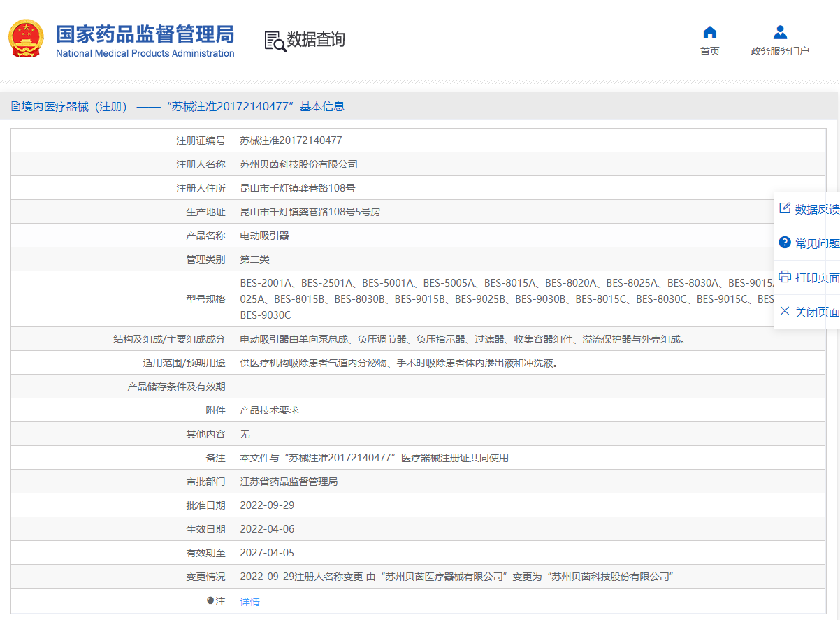Click National Medical Products Administration subtitle
This screenshot has width=840, height=620.
(x=145, y=53)
